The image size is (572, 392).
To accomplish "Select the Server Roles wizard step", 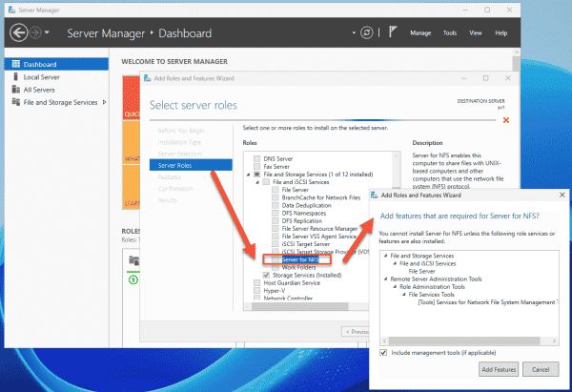I will point(191,165).
